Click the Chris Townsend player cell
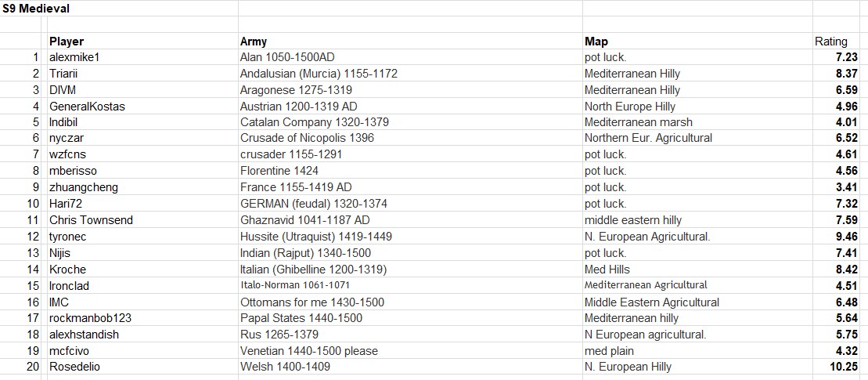 pos(91,220)
